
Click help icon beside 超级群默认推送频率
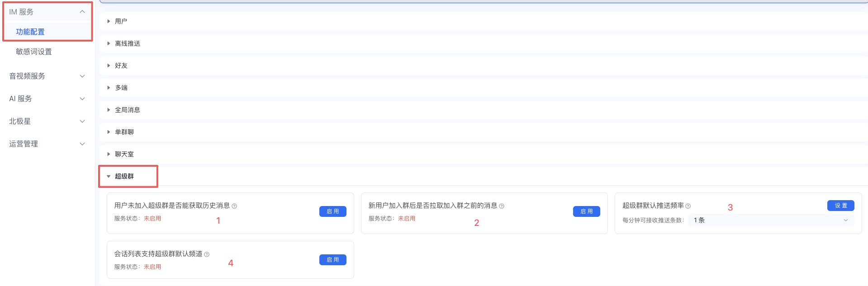click(688, 206)
